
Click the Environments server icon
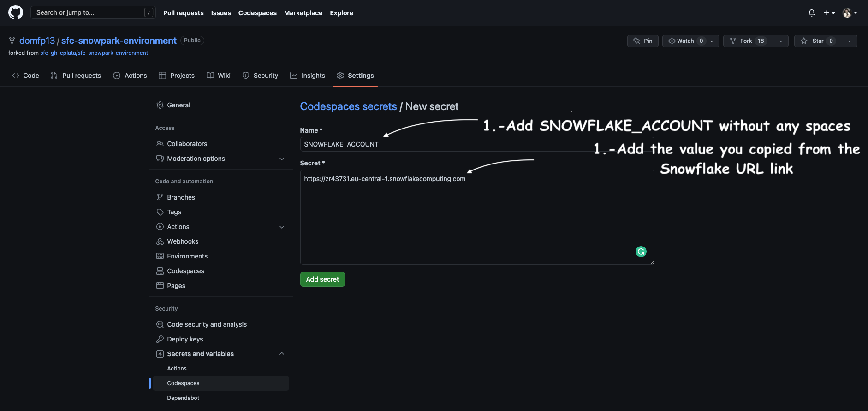click(x=160, y=256)
